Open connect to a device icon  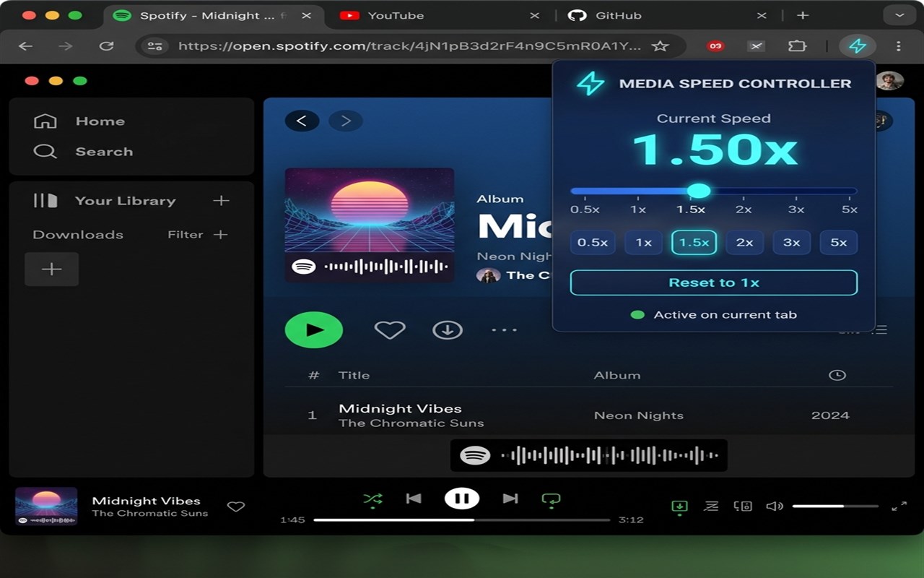[x=743, y=506]
